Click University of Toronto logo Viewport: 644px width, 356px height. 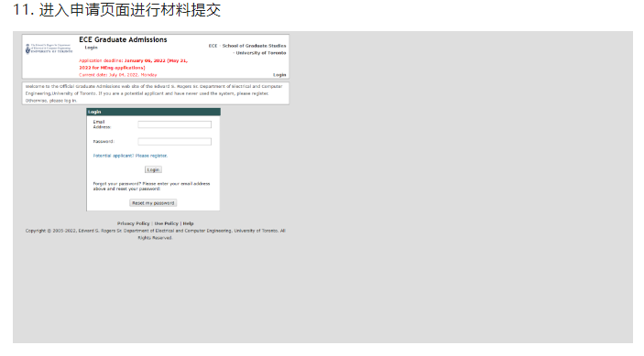tap(49, 49)
